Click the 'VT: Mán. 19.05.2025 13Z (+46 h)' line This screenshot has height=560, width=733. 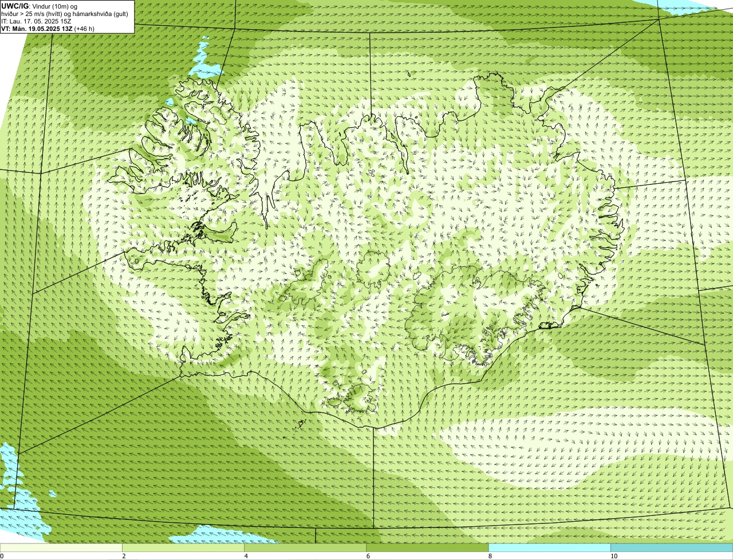pos(48,29)
